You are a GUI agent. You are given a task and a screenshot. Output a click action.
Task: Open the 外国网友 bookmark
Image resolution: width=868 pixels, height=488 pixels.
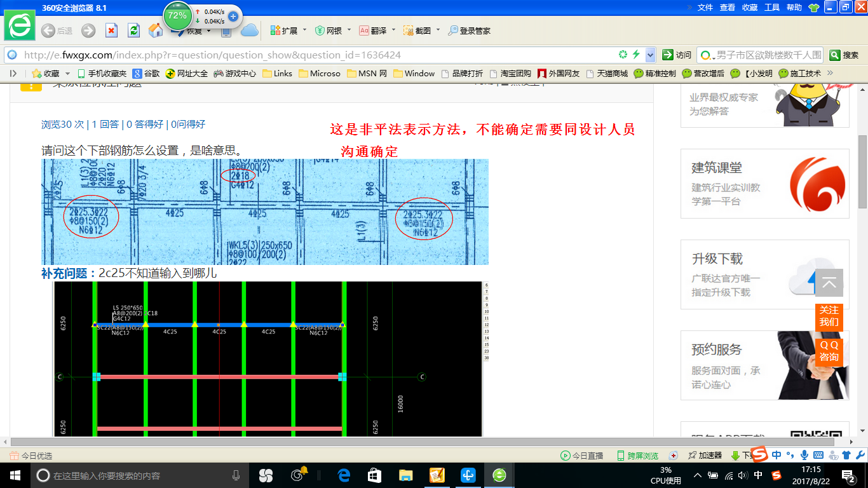point(559,74)
